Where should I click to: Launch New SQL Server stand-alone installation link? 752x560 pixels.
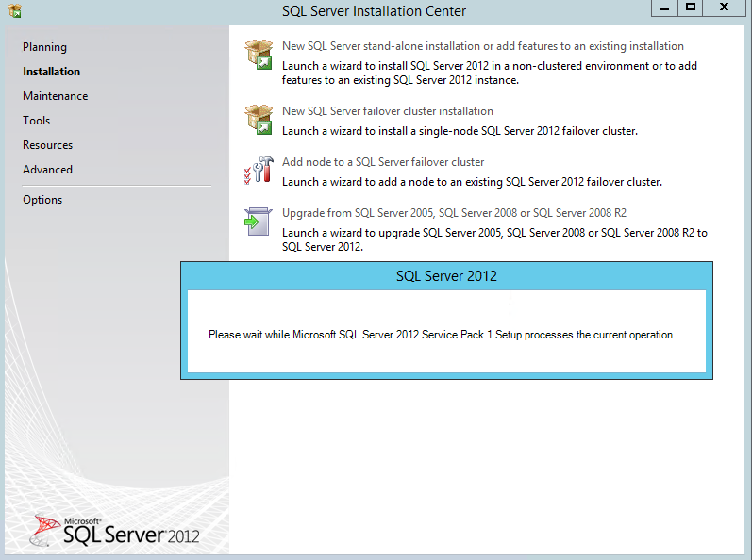pos(483,46)
